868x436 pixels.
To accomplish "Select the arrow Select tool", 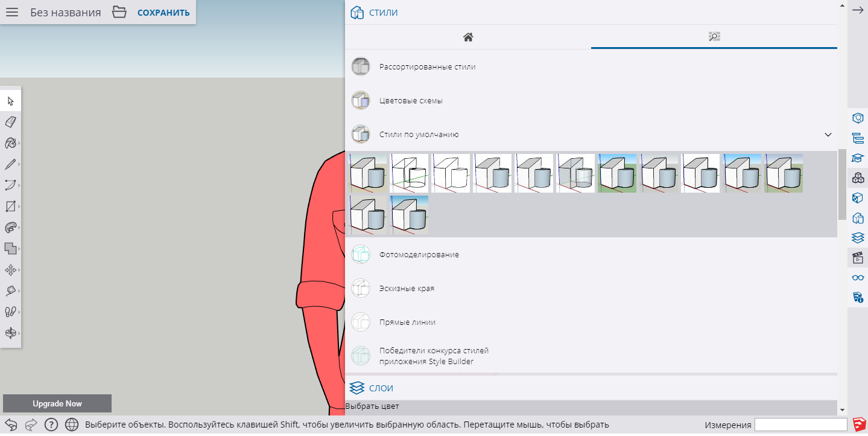I will coord(11,101).
